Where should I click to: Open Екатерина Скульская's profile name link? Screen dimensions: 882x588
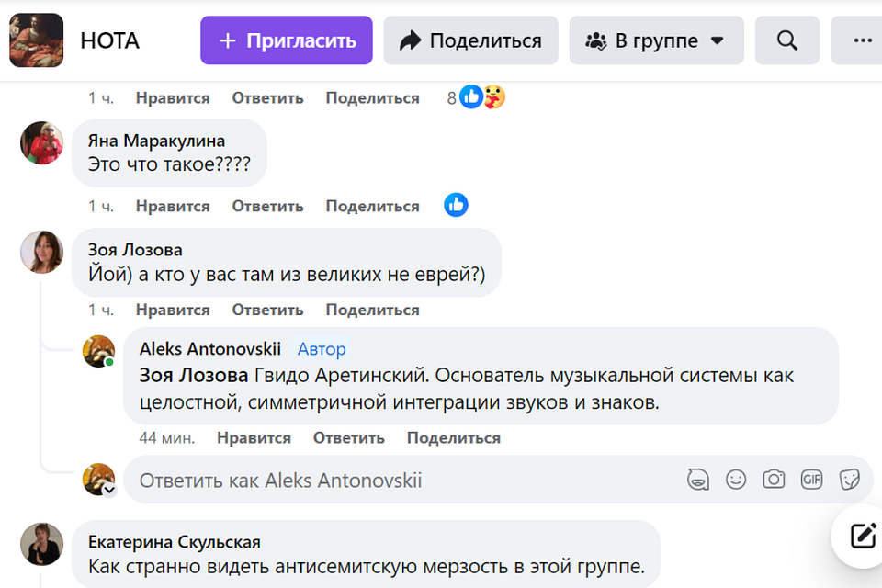[174, 542]
